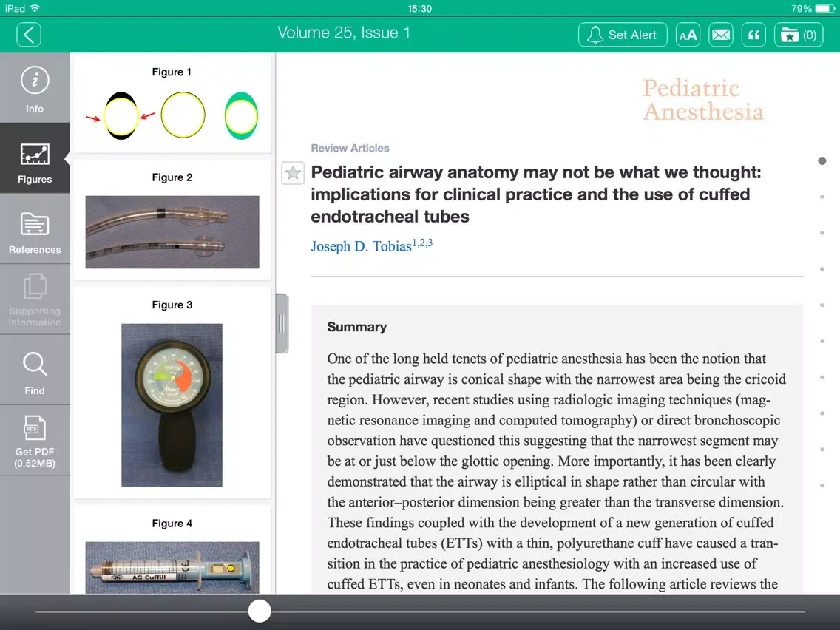Select the Figures sidebar tab
The width and height of the screenshot is (840, 630).
(35, 160)
